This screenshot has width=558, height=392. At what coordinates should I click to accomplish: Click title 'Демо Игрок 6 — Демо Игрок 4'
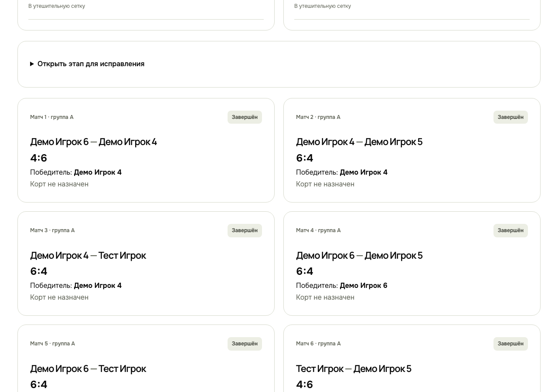tap(93, 142)
